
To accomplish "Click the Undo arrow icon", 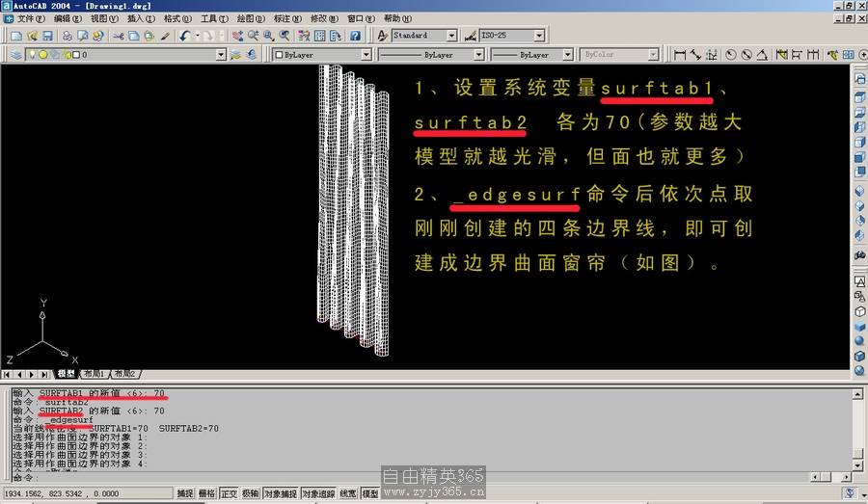I will click(184, 36).
